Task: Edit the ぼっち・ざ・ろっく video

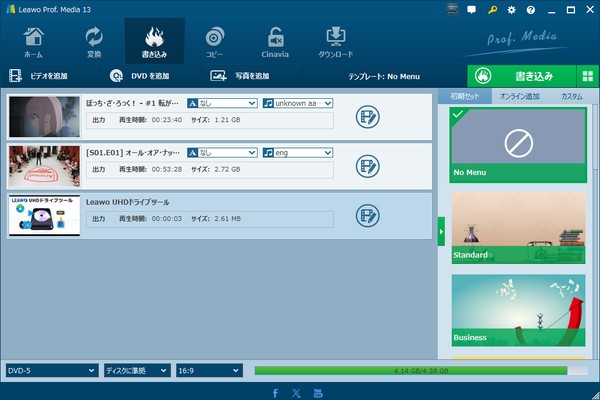Action: 367,117
